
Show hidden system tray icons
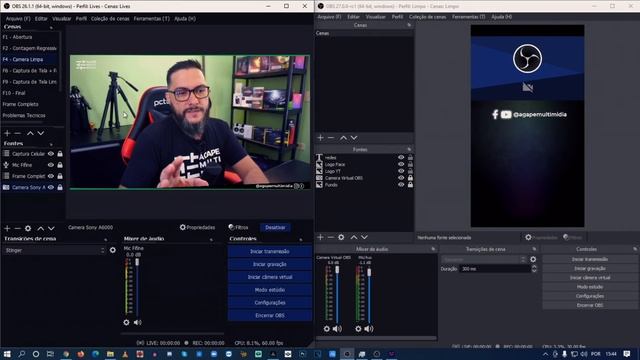click(x=545, y=354)
